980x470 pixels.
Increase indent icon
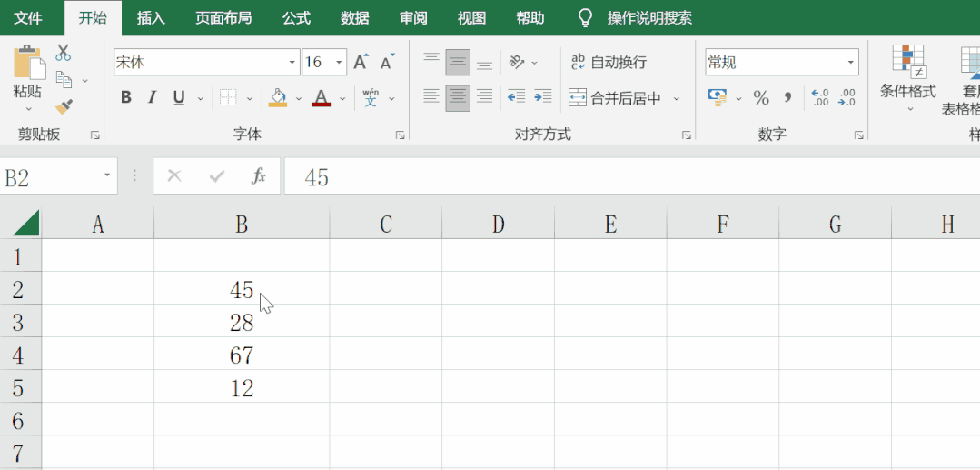click(x=543, y=97)
